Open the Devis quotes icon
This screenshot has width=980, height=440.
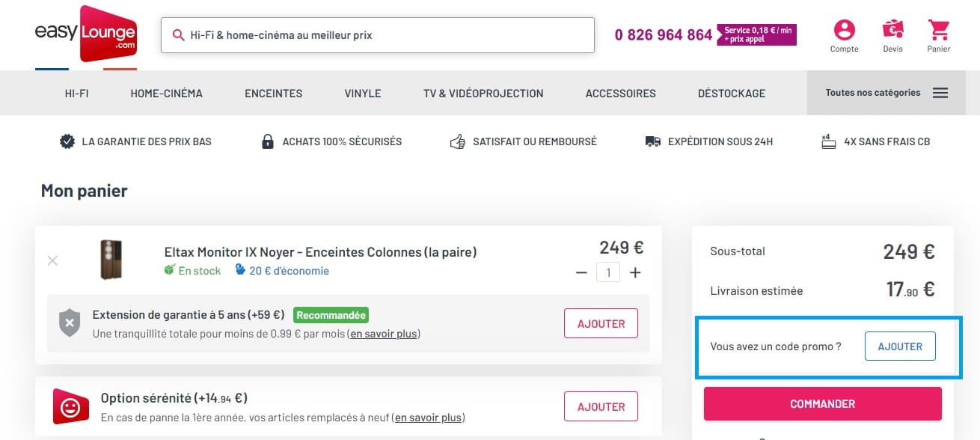(892, 30)
